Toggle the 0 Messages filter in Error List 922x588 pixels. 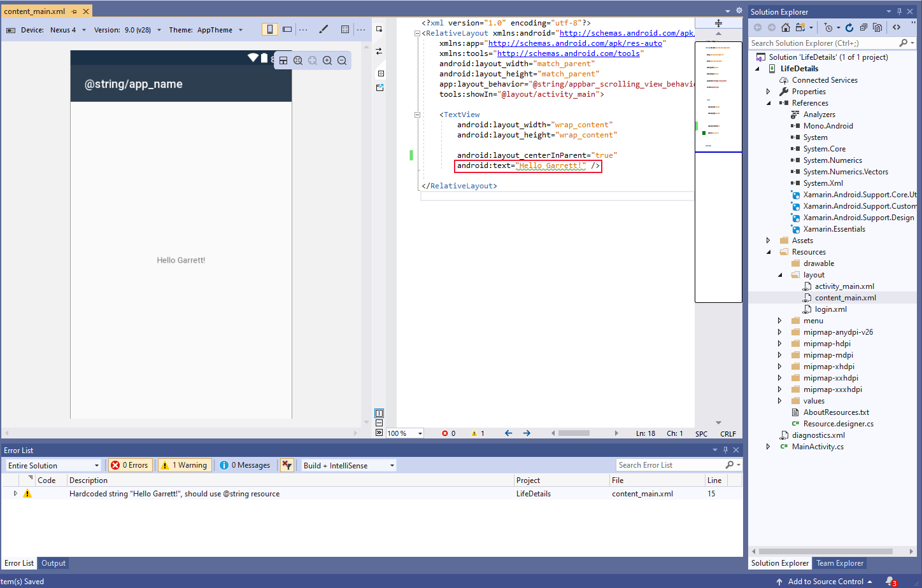pos(245,465)
